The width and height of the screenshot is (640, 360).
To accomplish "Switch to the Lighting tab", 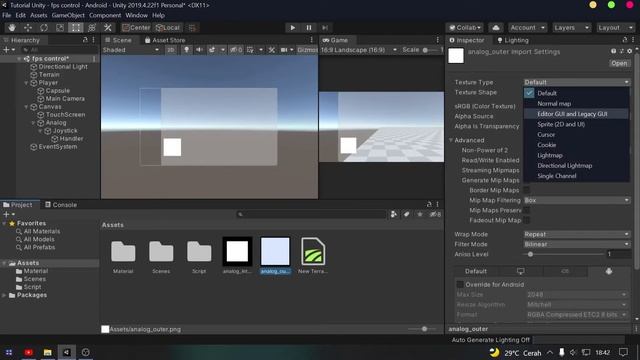I will [513, 40].
